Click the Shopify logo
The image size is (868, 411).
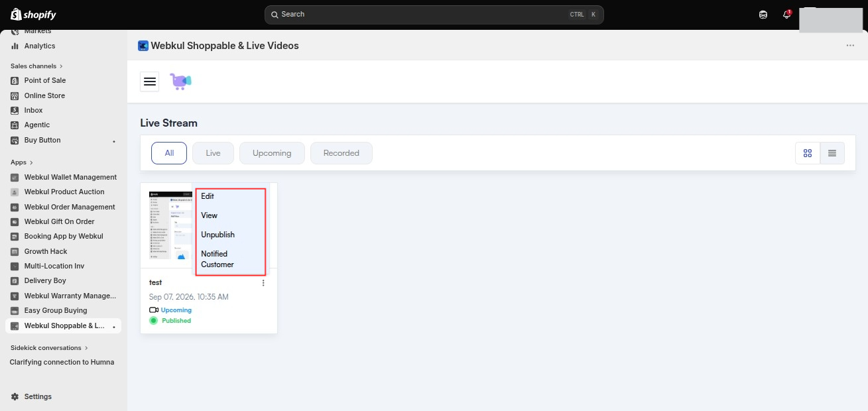point(34,15)
